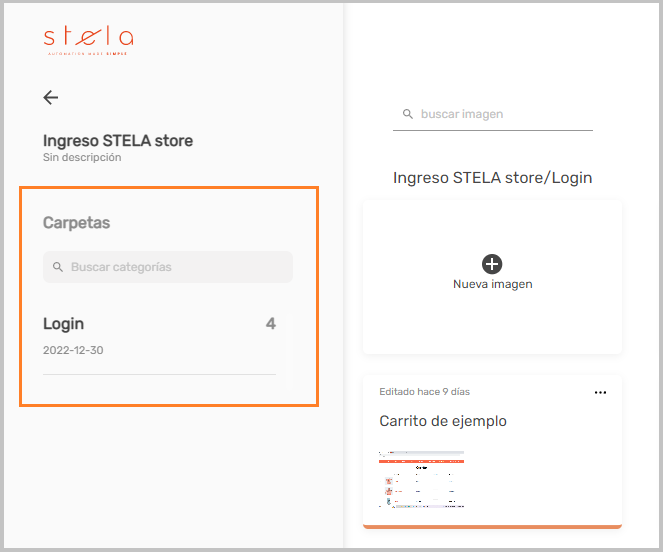Click the Ingreso STELA store/Login breadcrumb
This screenshot has width=663, height=552.
click(x=493, y=178)
